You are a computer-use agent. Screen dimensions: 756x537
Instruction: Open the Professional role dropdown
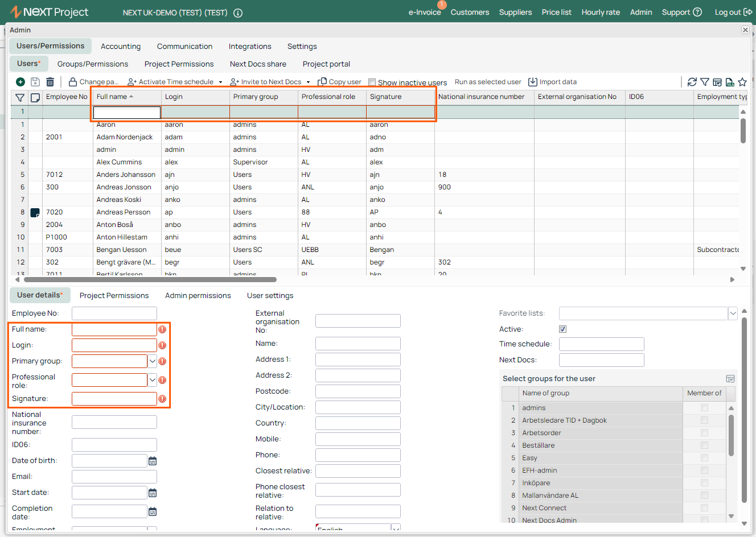[152, 380]
